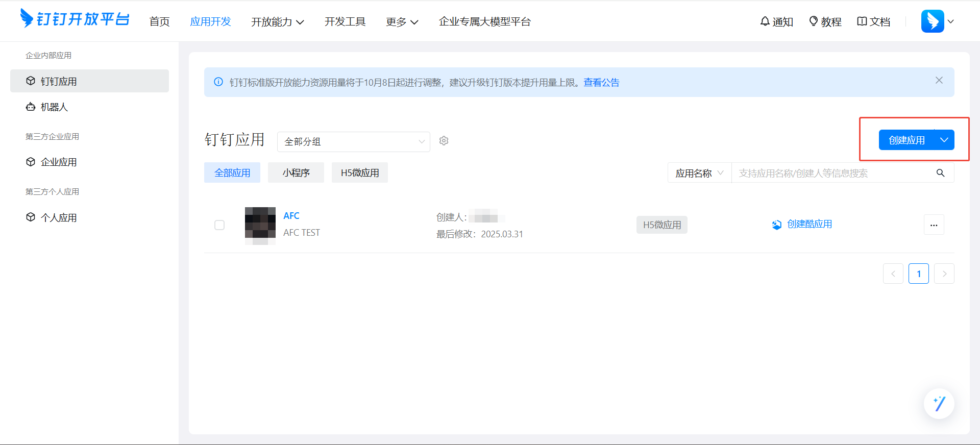Open the AFC app name link
The image size is (980, 445).
point(291,215)
